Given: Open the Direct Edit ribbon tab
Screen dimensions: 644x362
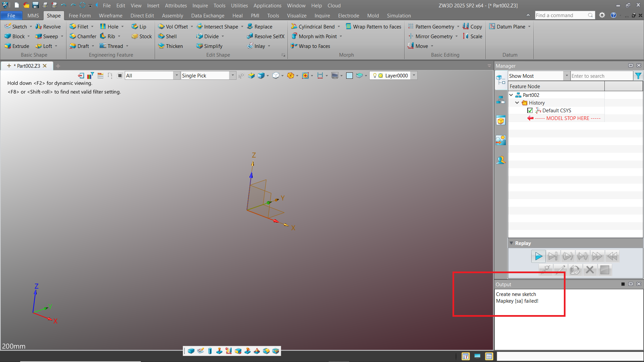Looking at the screenshot, I should coord(142,15).
